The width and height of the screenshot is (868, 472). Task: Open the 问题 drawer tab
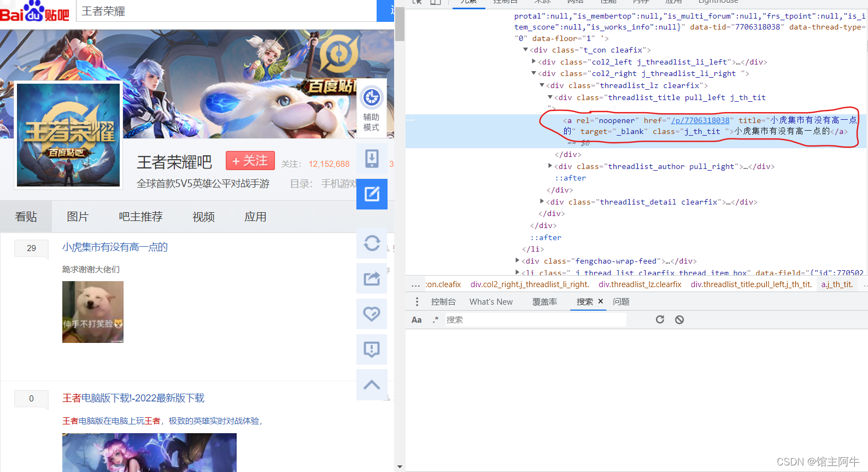point(621,302)
